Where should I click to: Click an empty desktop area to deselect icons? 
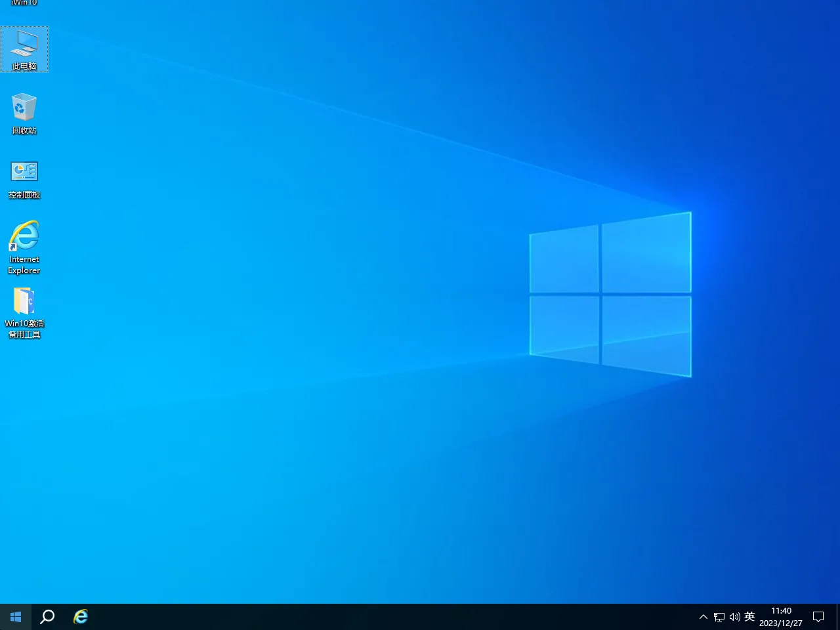394,459
